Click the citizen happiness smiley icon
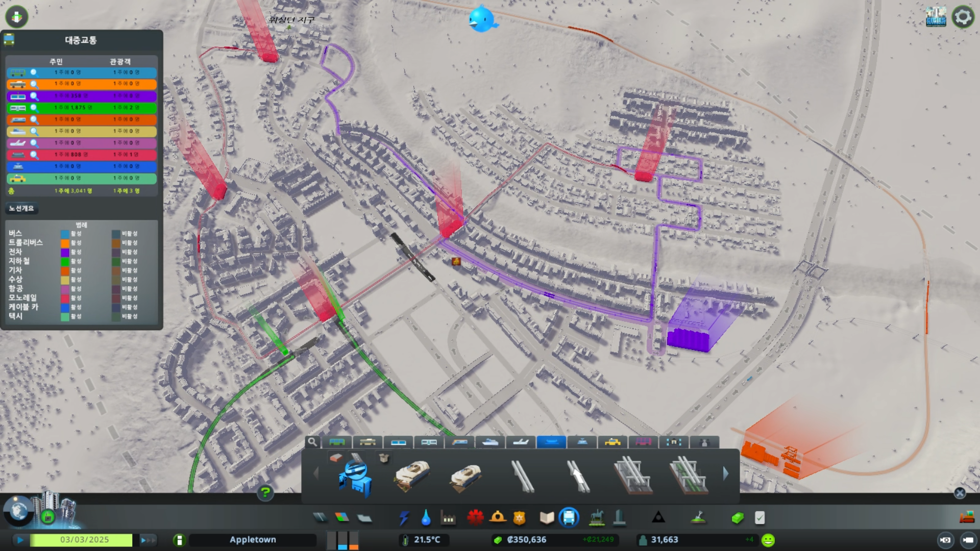Viewport: 980px width, 551px height. tap(768, 540)
